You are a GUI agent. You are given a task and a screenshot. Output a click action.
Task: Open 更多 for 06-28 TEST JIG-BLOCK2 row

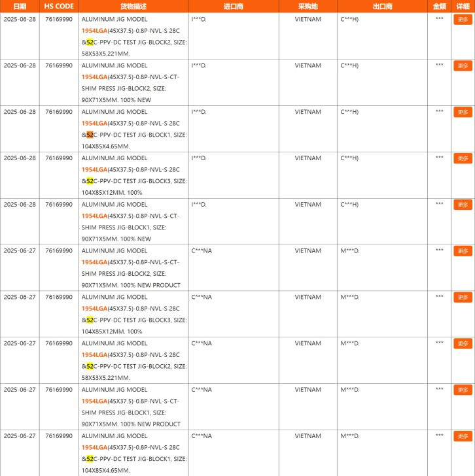463,20
